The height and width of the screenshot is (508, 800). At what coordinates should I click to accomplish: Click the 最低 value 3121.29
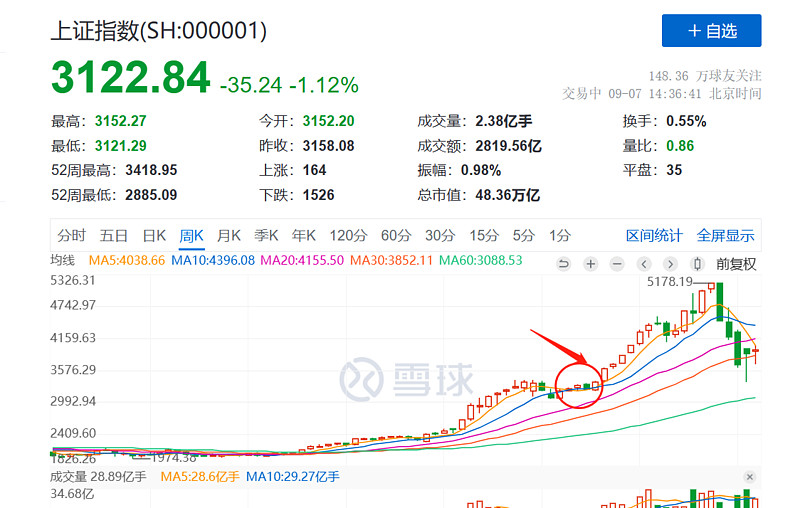[120, 146]
